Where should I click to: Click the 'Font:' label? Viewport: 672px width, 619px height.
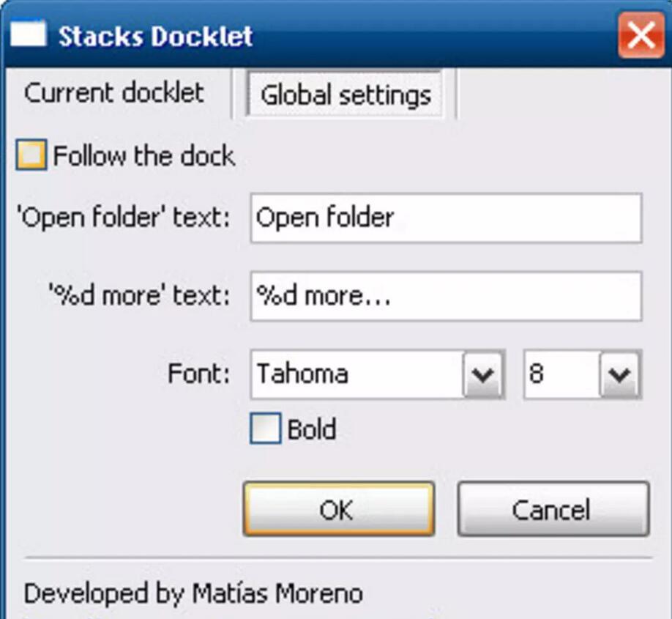(x=198, y=374)
